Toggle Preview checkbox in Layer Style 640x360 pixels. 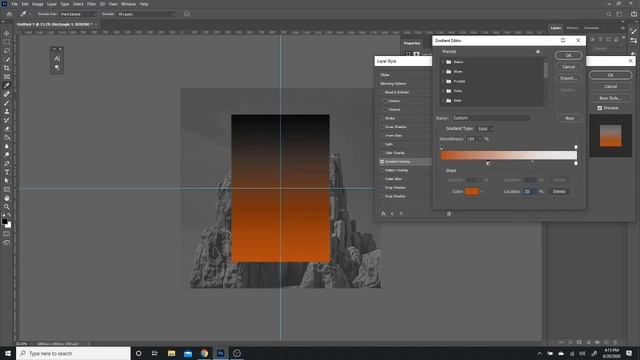[x=600, y=108]
